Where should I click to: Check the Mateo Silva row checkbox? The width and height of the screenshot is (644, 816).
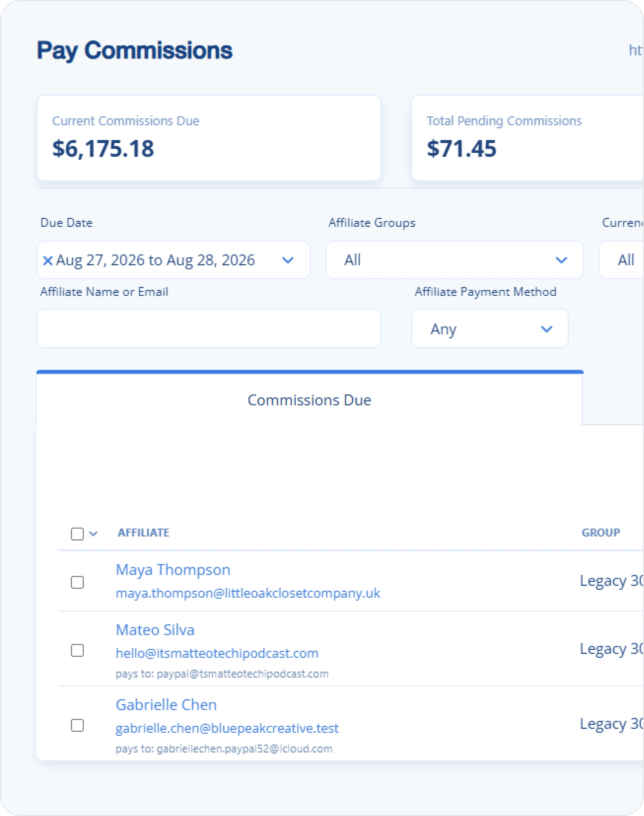77,650
